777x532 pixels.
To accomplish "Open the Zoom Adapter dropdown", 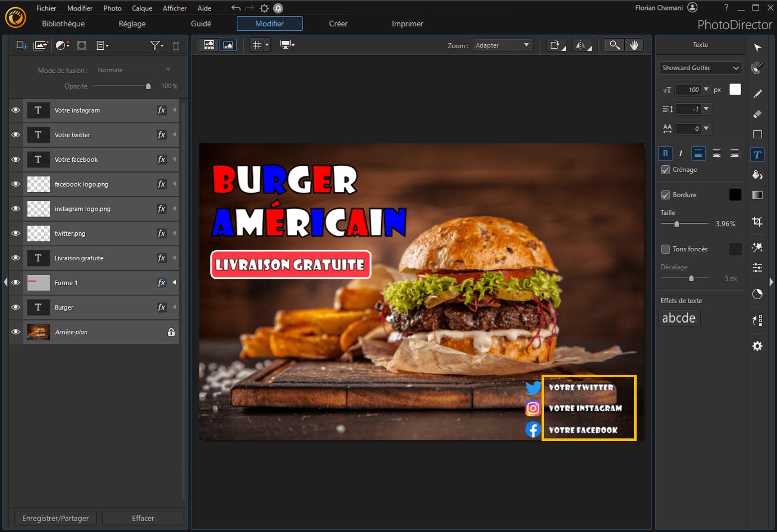I will click(502, 45).
